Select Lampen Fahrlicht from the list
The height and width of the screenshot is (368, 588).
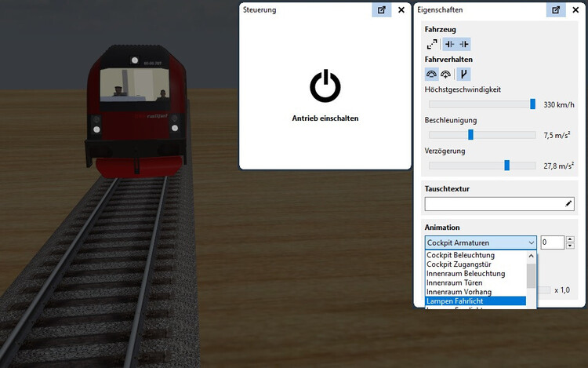tap(476, 301)
